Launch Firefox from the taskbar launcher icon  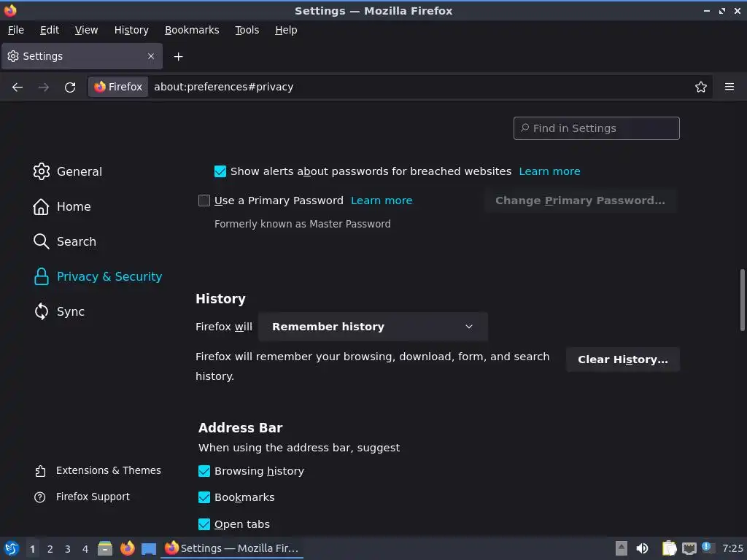tap(127, 548)
